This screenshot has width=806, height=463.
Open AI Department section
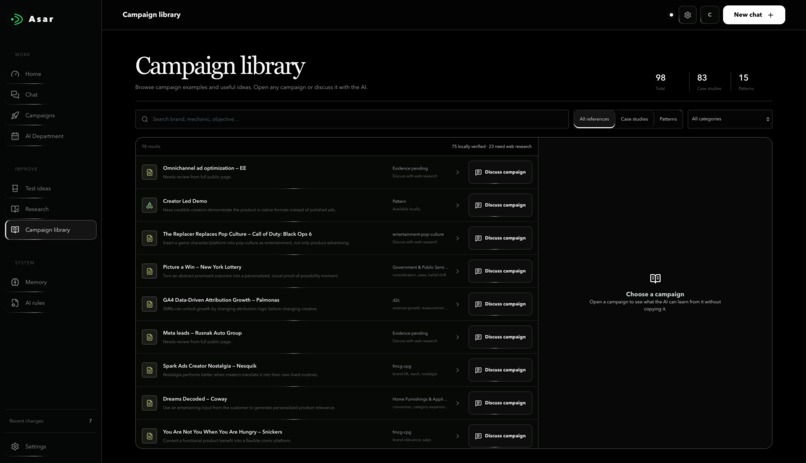pyautogui.click(x=50, y=136)
